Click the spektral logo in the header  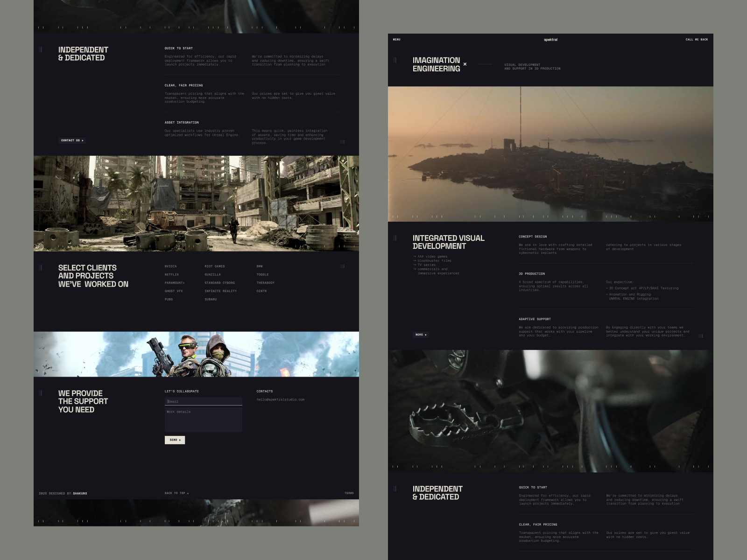point(550,40)
